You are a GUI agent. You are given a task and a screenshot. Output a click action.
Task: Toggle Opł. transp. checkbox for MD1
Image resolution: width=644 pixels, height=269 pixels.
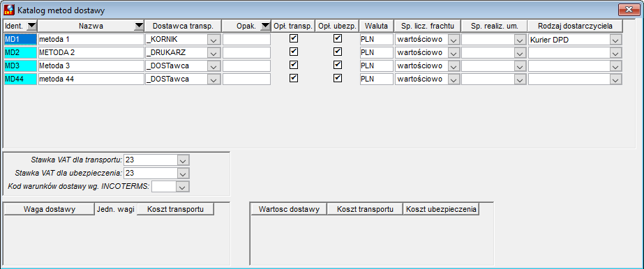coord(294,38)
